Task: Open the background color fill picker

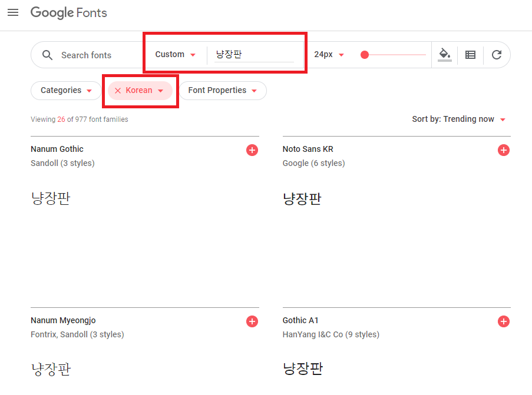Action: (x=444, y=55)
